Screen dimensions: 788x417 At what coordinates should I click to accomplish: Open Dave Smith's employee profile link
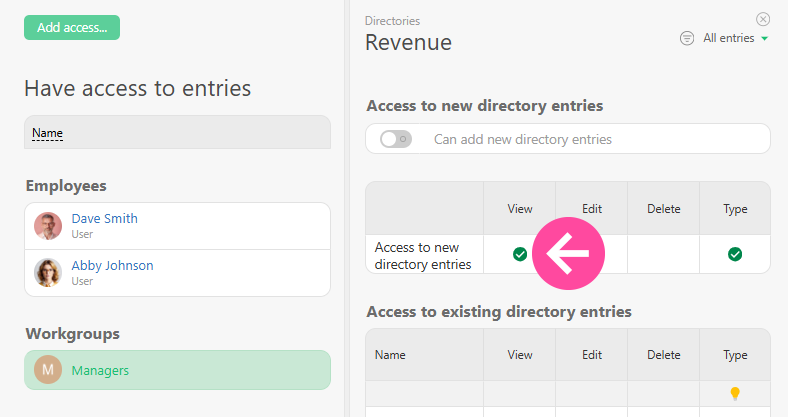pyautogui.click(x=104, y=219)
